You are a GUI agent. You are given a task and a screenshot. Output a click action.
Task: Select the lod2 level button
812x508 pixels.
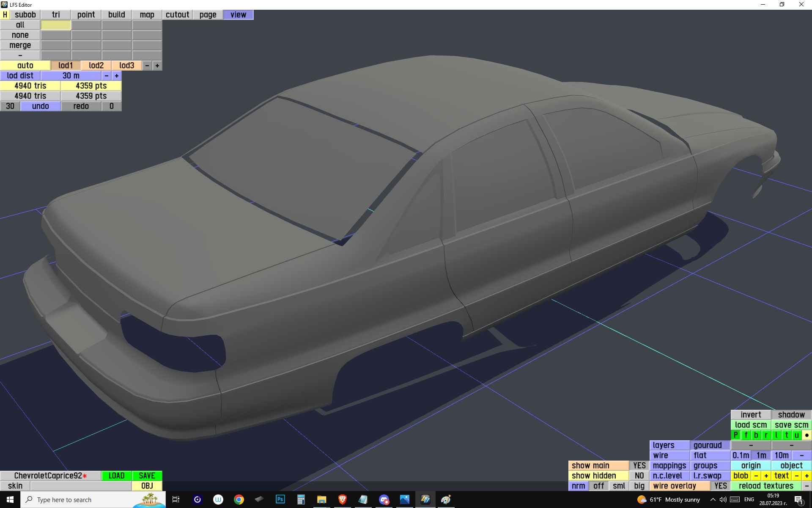[x=96, y=66]
